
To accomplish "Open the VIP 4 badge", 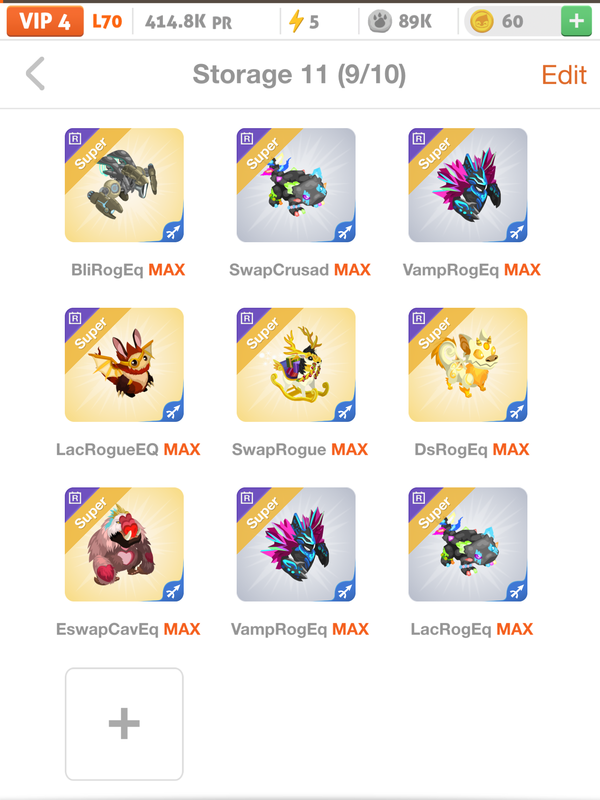I will coord(45,21).
